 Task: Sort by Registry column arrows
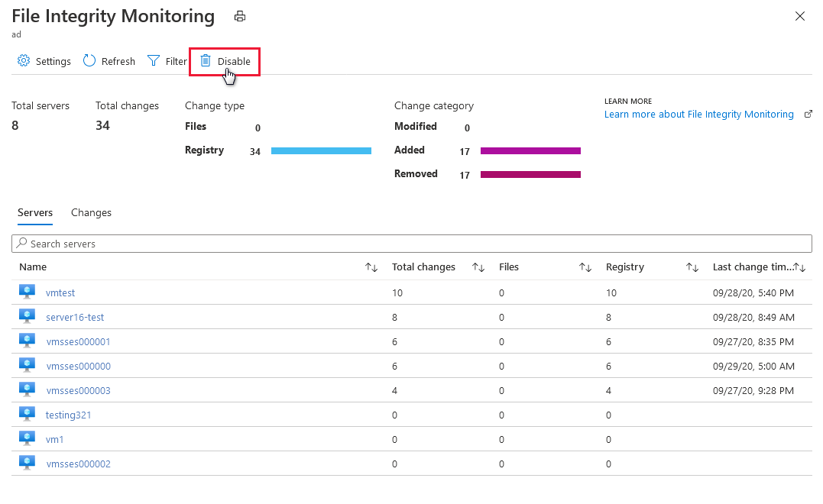tap(692, 267)
